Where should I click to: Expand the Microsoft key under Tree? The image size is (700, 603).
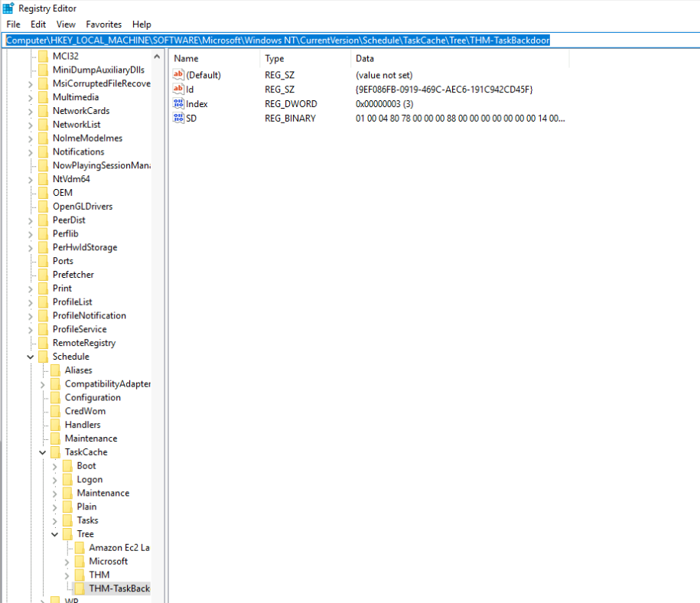click(x=67, y=562)
